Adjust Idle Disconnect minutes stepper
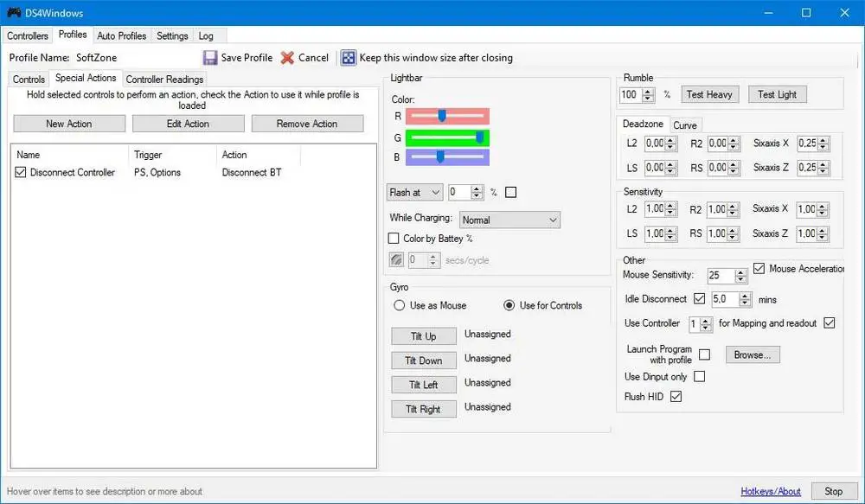 click(x=746, y=299)
